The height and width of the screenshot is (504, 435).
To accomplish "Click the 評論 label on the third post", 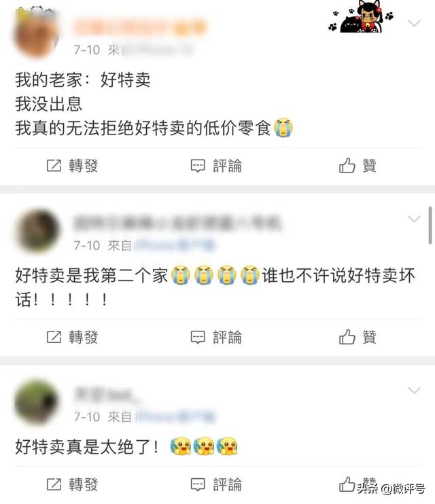I will [x=227, y=484].
